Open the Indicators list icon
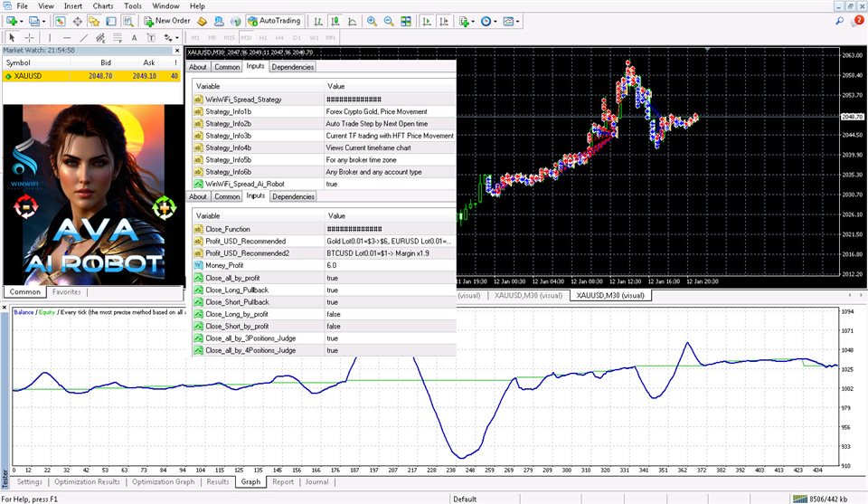The width and height of the screenshot is (868, 504). pyautogui.click(x=464, y=21)
